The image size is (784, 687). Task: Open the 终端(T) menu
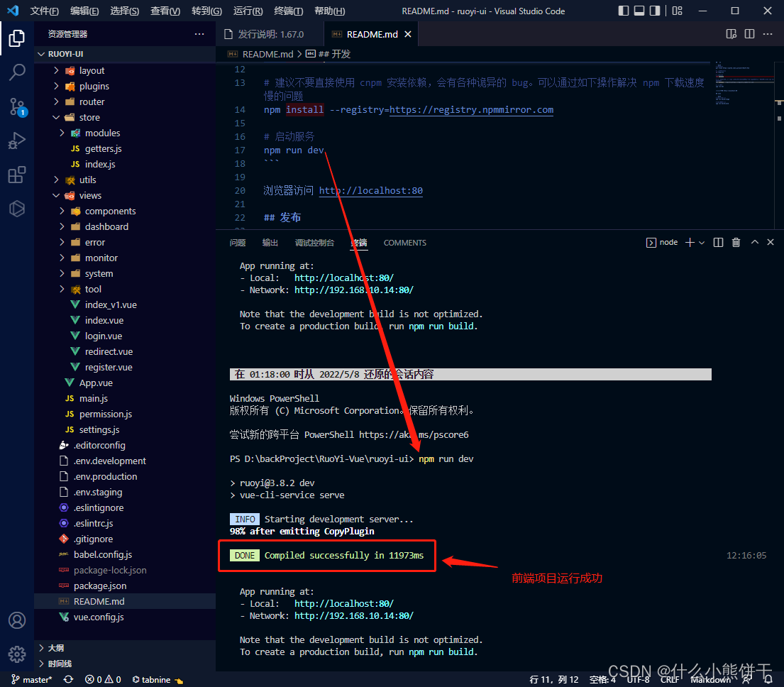(289, 11)
